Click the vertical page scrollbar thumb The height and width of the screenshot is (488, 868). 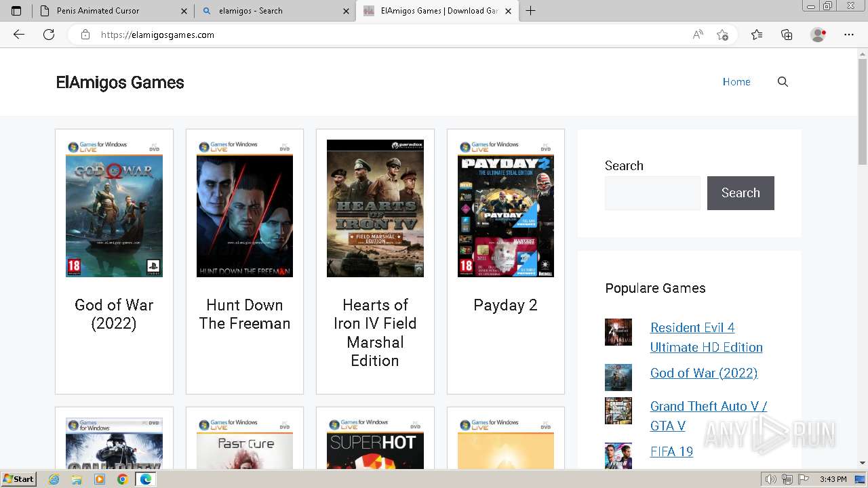coord(863,112)
